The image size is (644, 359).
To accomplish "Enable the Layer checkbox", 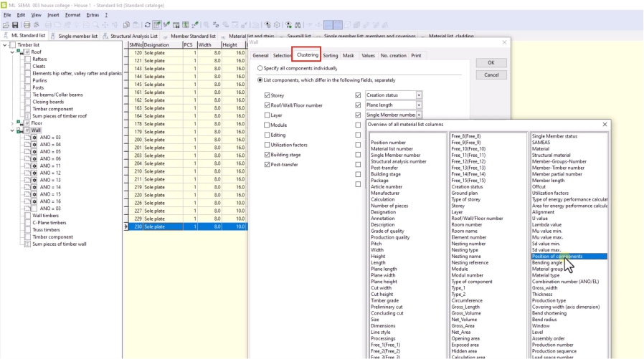I will pos(267,115).
